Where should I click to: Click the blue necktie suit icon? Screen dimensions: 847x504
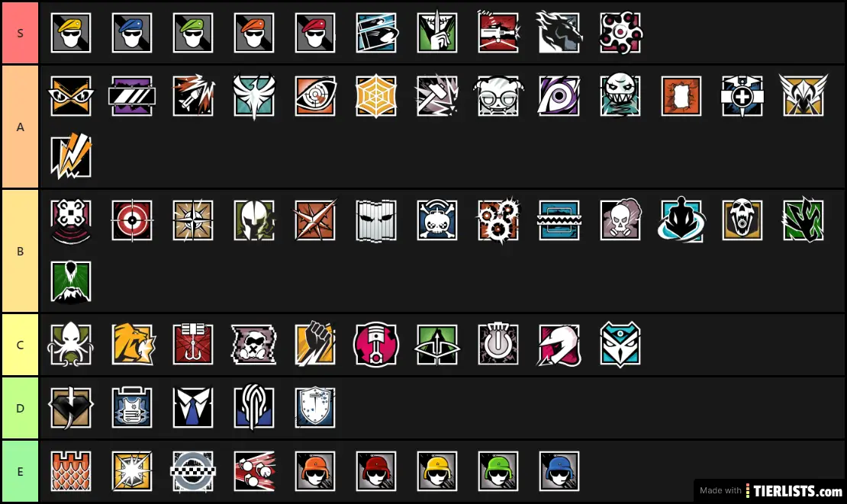193,407
